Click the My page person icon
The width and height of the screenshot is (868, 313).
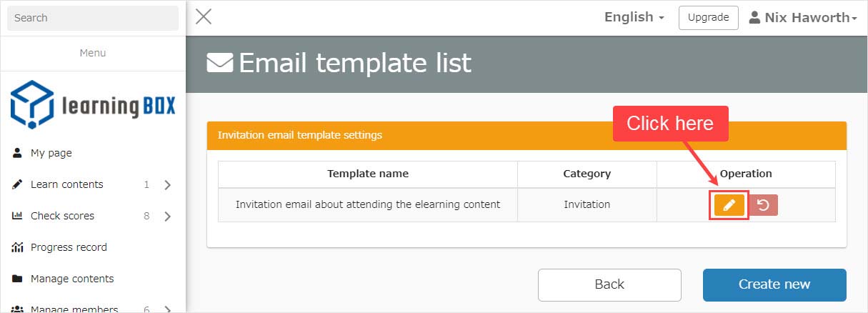(x=18, y=153)
